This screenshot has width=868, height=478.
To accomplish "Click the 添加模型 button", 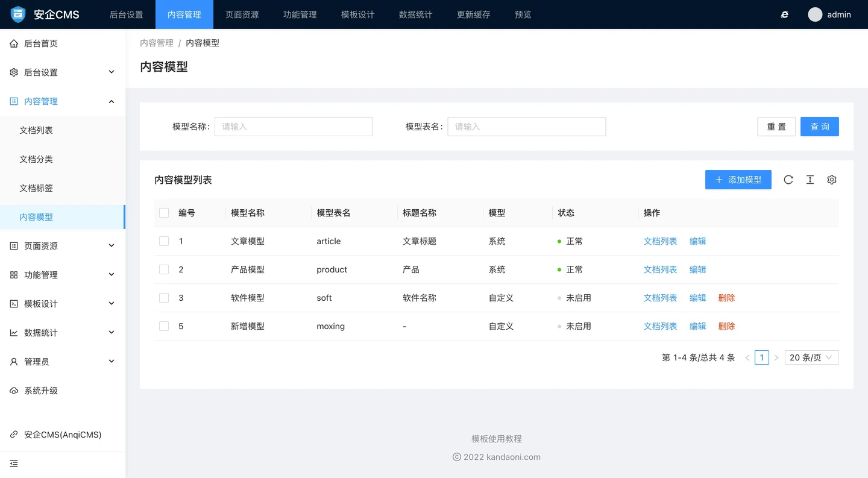I will coord(738,180).
